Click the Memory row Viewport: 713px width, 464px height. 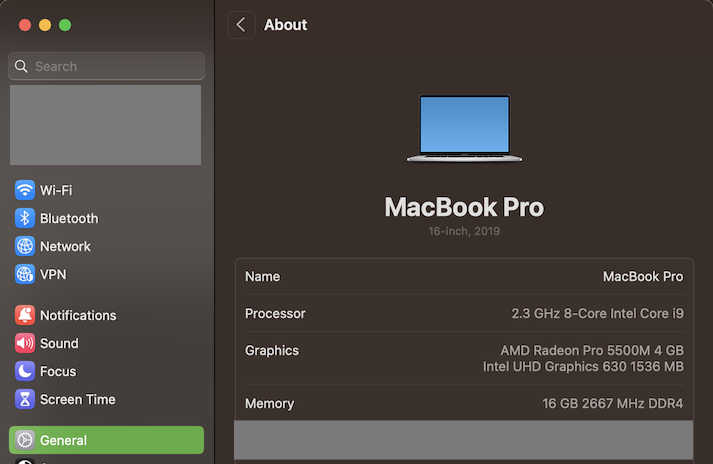pos(464,404)
